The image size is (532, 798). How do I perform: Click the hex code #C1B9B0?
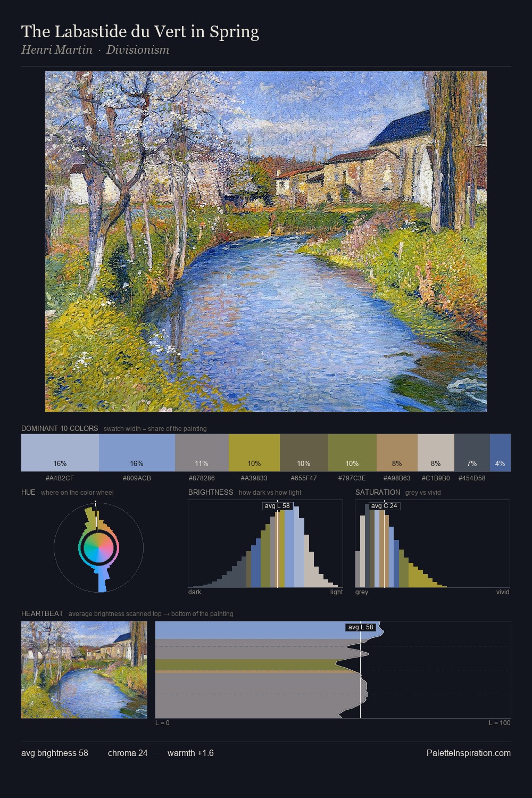[436, 478]
